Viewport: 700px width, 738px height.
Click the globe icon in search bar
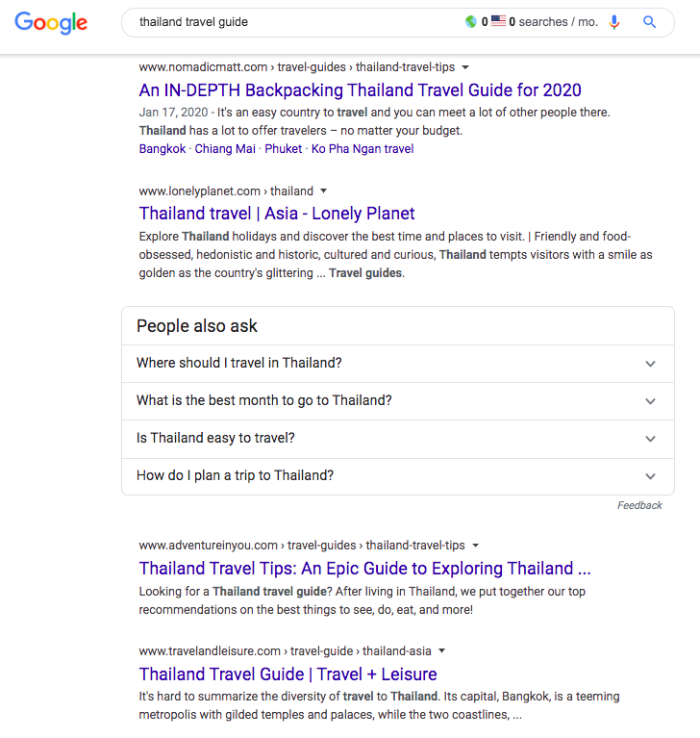[470, 22]
